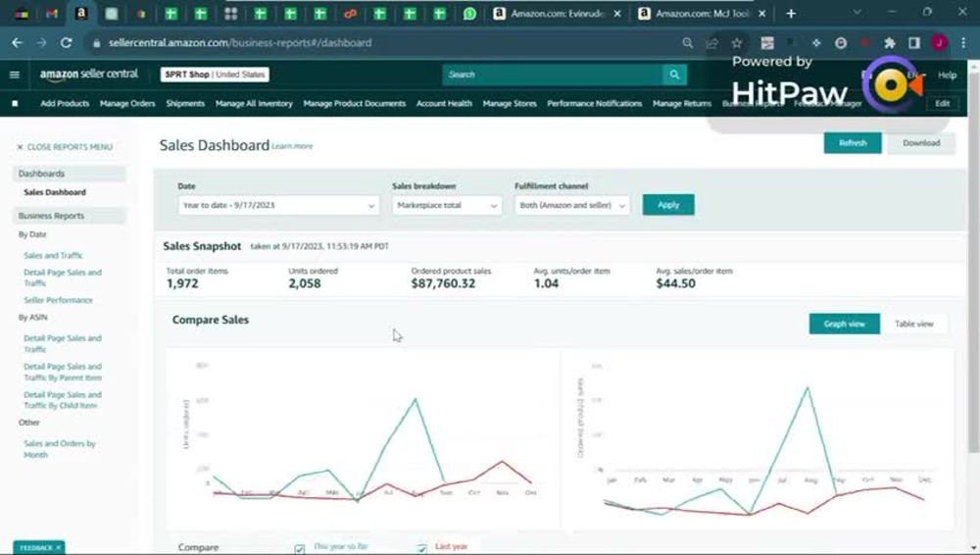
Task: Open Chrome extensions puzzle icon
Action: point(890,43)
